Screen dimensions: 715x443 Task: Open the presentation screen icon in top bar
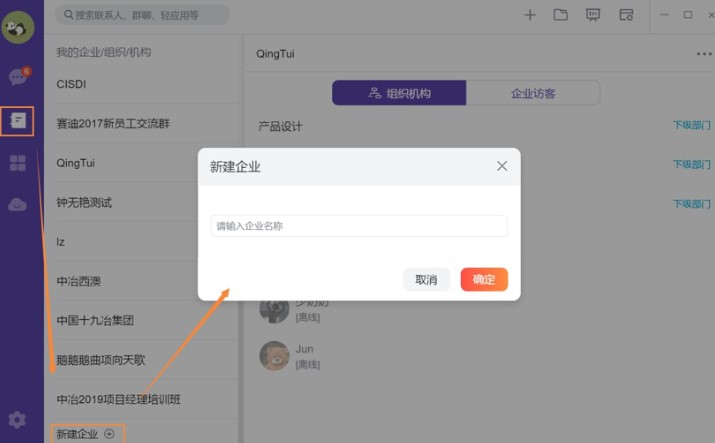(593, 15)
